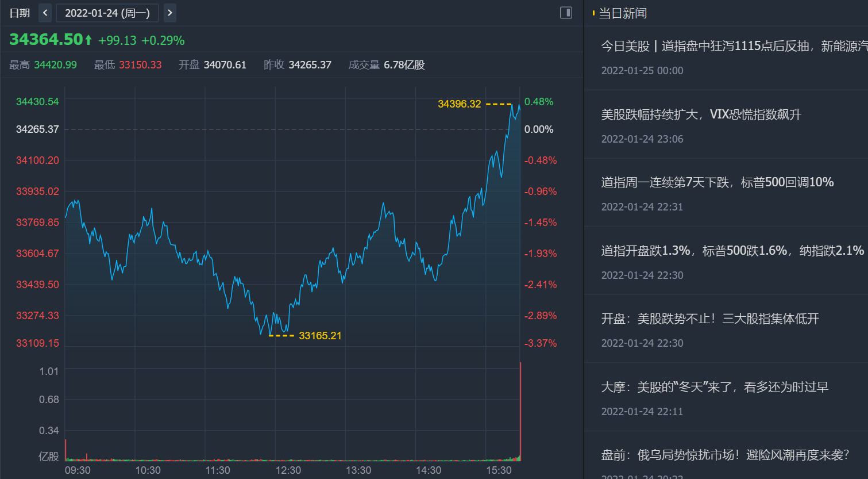Read the 道指周一连续第7天下跌 story

click(717, 182)
